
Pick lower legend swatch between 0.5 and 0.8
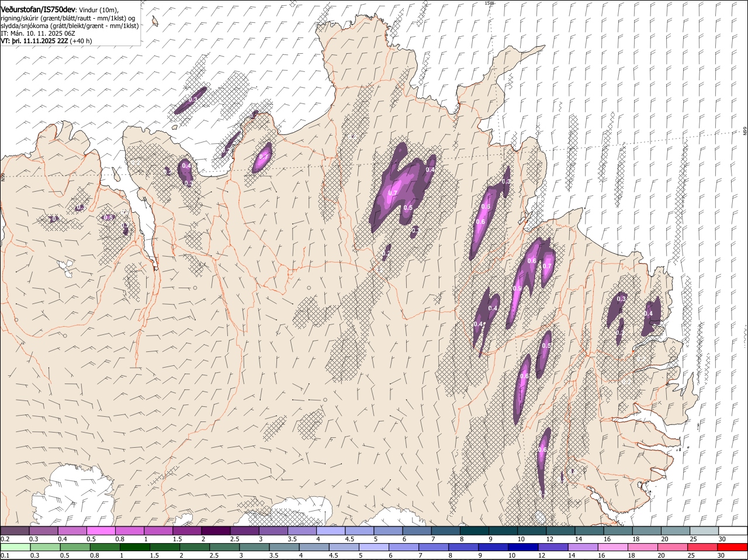click(75, 547)
